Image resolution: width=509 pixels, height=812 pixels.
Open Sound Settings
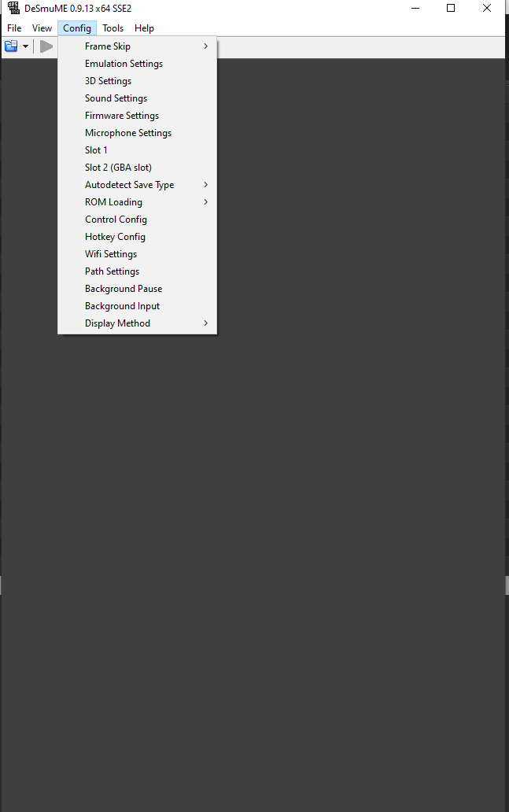click(137, 98)
